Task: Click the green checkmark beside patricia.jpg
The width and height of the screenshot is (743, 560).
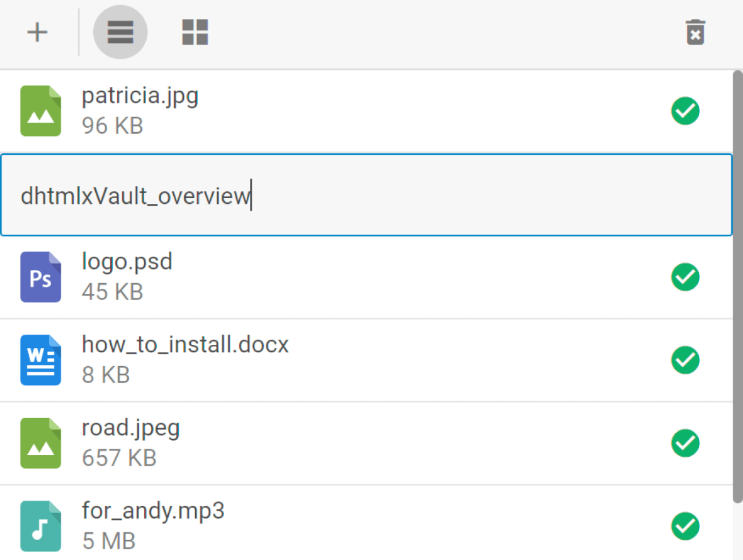Action: (685, 111)
